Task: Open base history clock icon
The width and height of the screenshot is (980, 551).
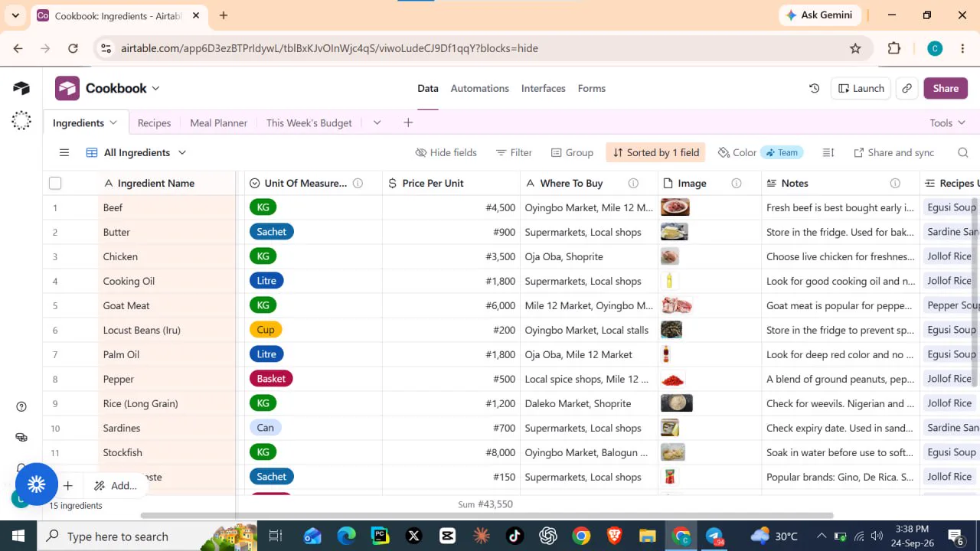Action: [x=815, y=88]
